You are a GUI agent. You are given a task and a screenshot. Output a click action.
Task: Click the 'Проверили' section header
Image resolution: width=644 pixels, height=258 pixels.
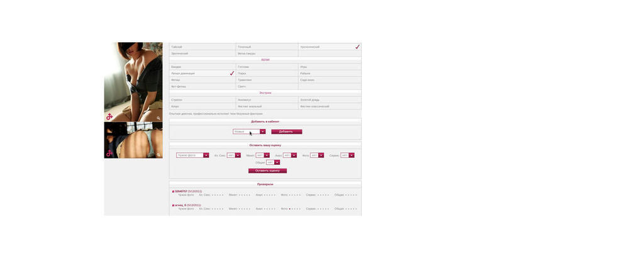coord(265,184)
